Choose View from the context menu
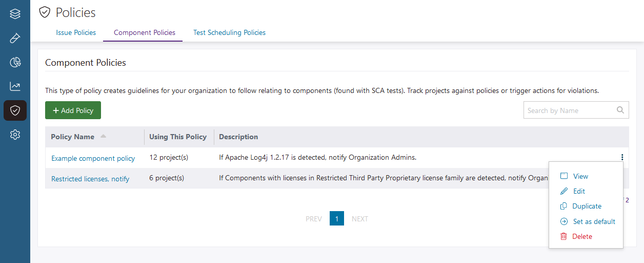The width and height of the screenshot is (644, 263). click(580, 176)
